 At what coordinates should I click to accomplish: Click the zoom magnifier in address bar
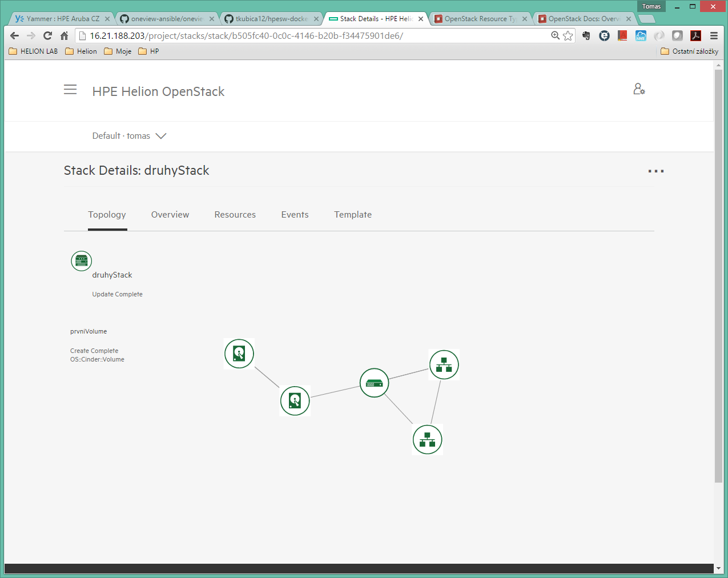click(555, 35)
